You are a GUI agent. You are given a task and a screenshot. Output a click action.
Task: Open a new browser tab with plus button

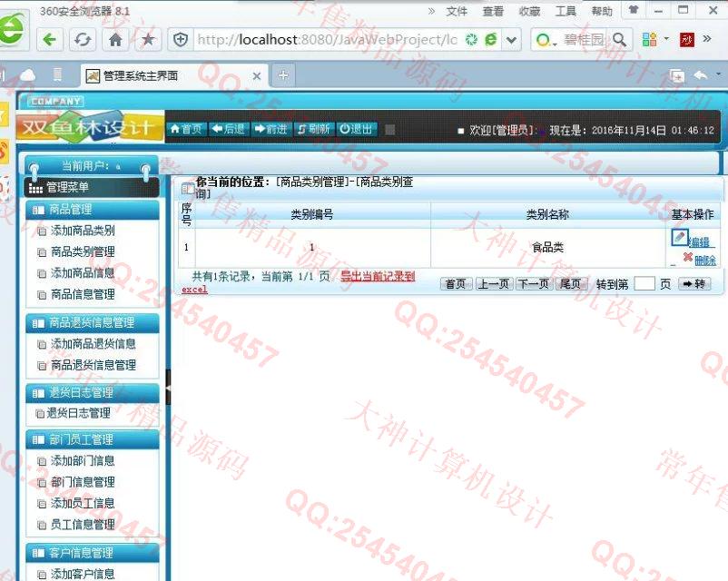click(x=283, y=74)
